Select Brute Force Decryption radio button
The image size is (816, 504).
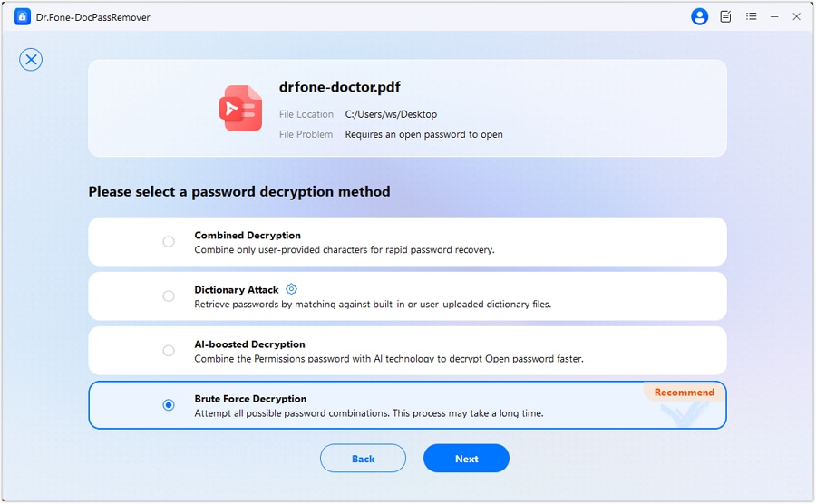coord(169,405)
